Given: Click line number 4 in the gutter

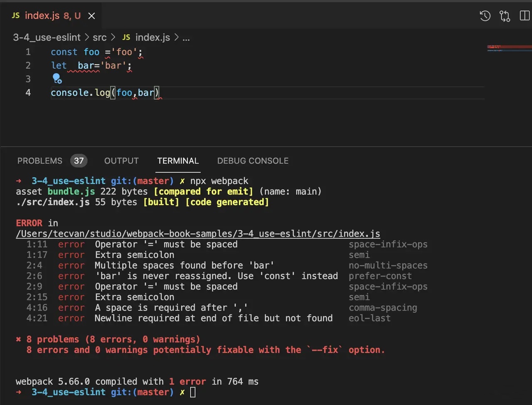Looking at the screenshot, I should click(28, 92).
